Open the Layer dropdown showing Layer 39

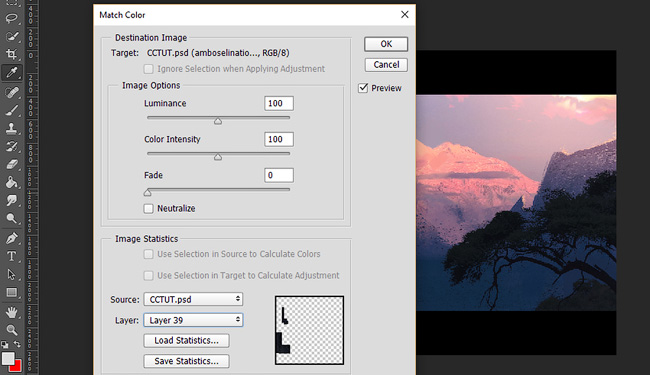(x=193, y=320)
